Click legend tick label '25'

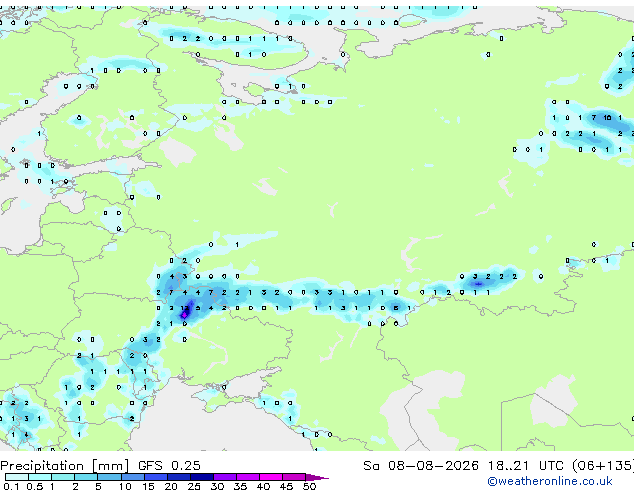(194, 486)
